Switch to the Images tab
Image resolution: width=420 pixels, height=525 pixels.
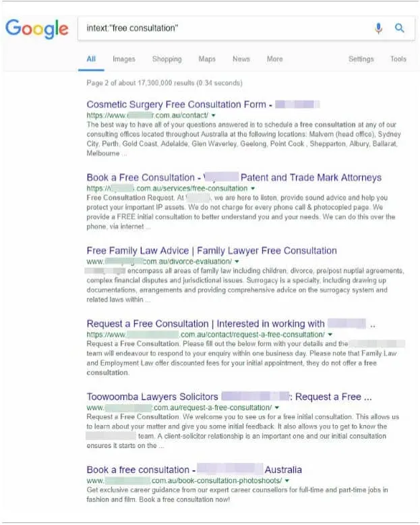point(124,59)
